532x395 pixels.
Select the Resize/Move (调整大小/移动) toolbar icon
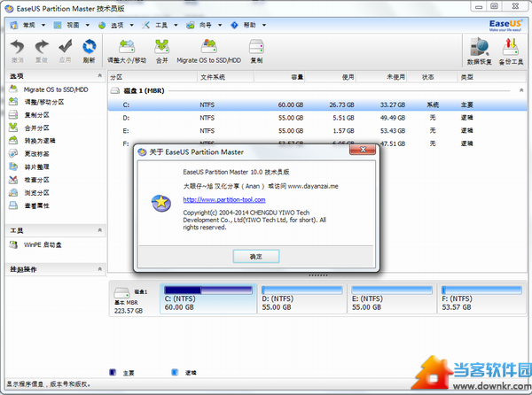tap(127, 46)
